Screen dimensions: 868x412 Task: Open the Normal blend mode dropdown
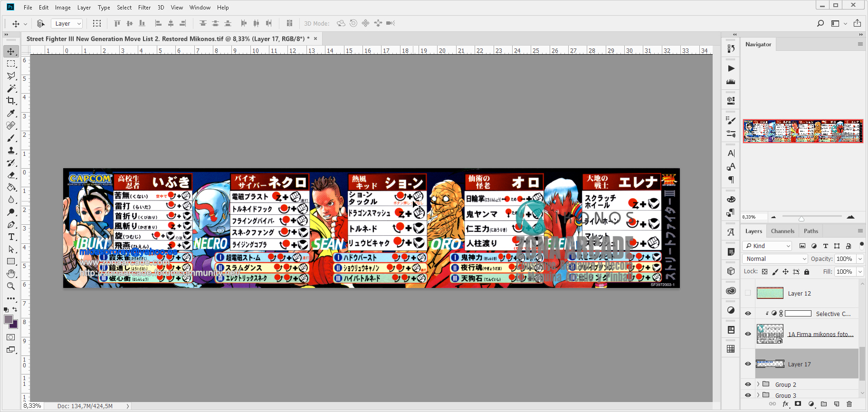point(775,259)
